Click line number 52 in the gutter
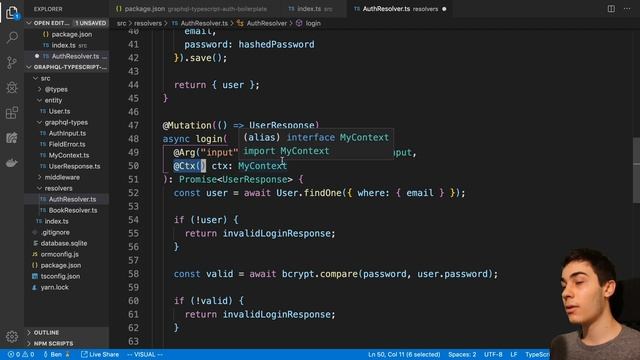 [x=133, y=193]
